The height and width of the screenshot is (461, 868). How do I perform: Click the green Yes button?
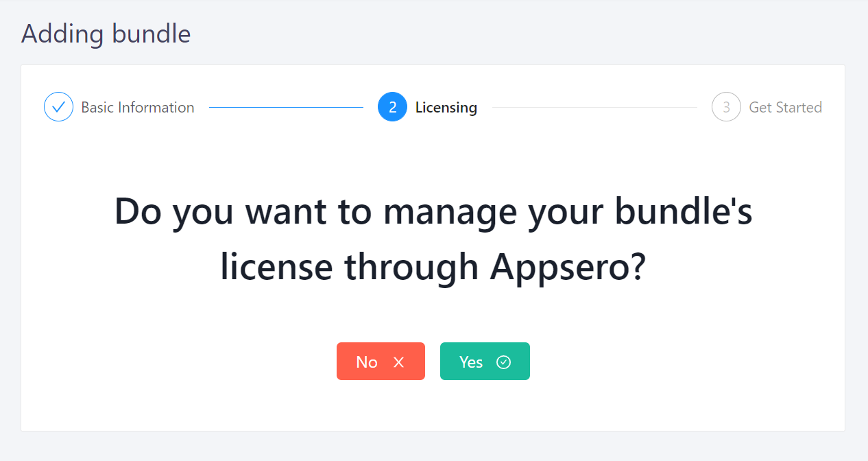485,361
